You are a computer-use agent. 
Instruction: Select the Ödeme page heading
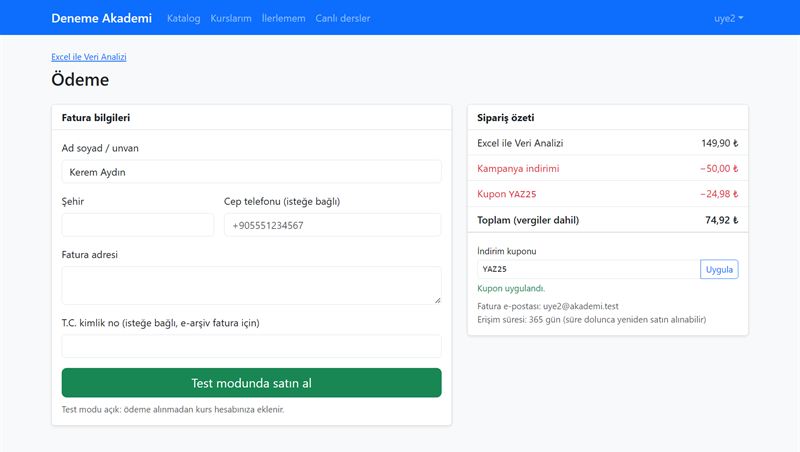click(80, 80)
